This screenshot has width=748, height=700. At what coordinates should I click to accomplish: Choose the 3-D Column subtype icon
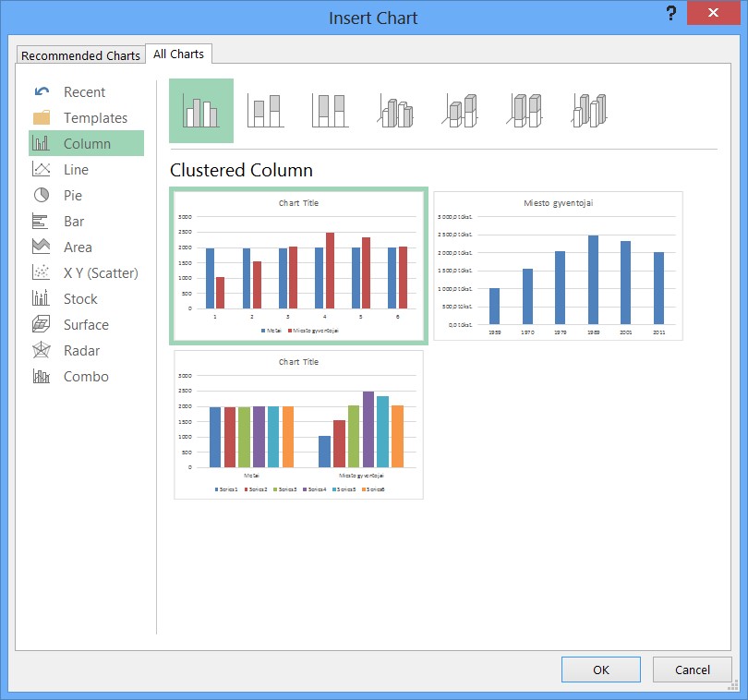tap(588, 111)
